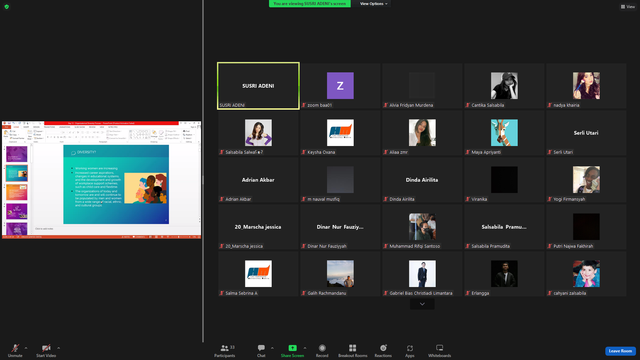Select SUSRI ADENI's video tile
This screenshot has width=640, height=360.
click(258, 86)
